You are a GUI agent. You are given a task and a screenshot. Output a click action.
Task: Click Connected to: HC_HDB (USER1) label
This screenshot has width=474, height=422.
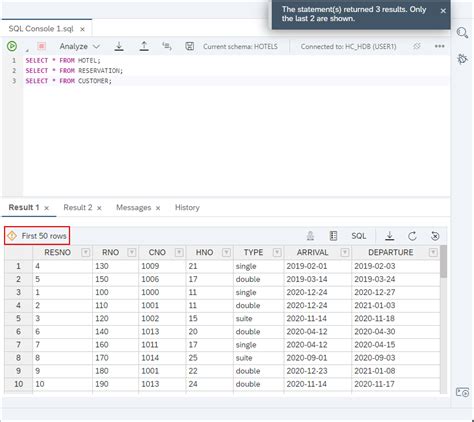click(x=348, y=47)
